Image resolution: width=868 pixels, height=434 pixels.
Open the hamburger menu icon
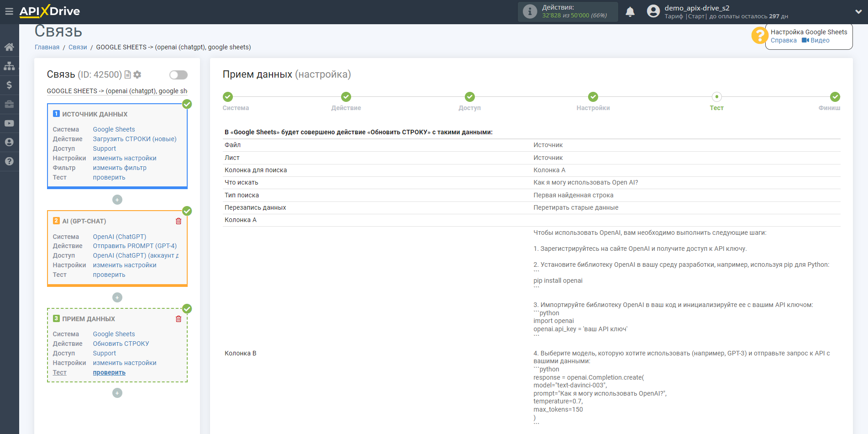9,11
